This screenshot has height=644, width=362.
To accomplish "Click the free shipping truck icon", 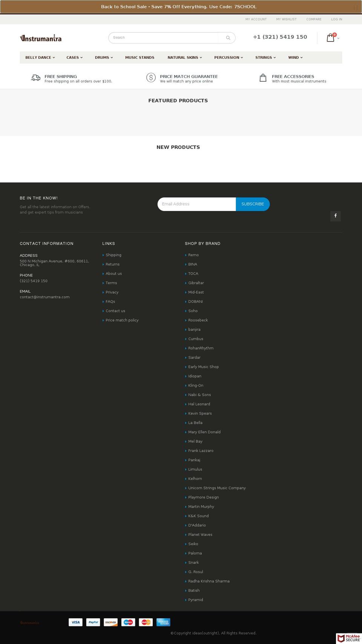I will 36,78.
